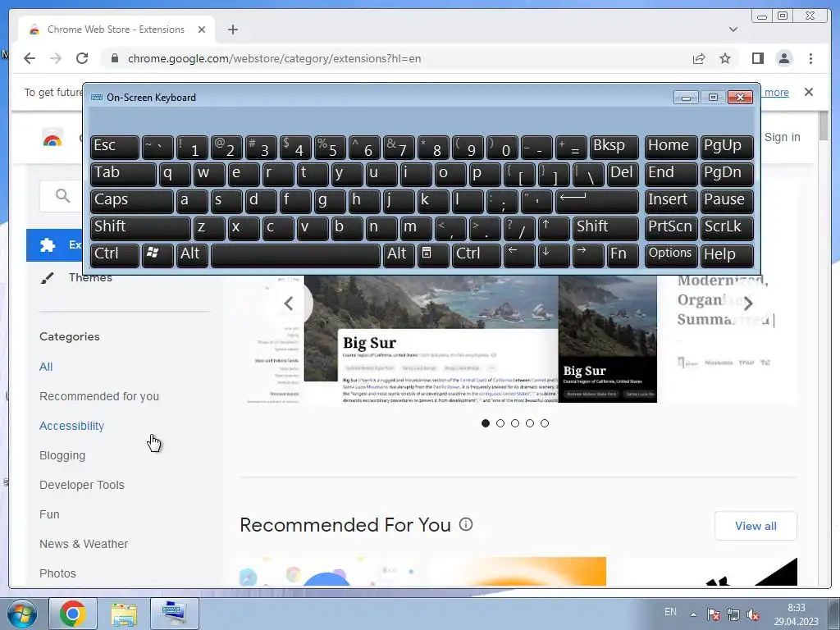
Task: Click the context menu key on On-Screen Keyboard
Action: (x=432, y=254)
